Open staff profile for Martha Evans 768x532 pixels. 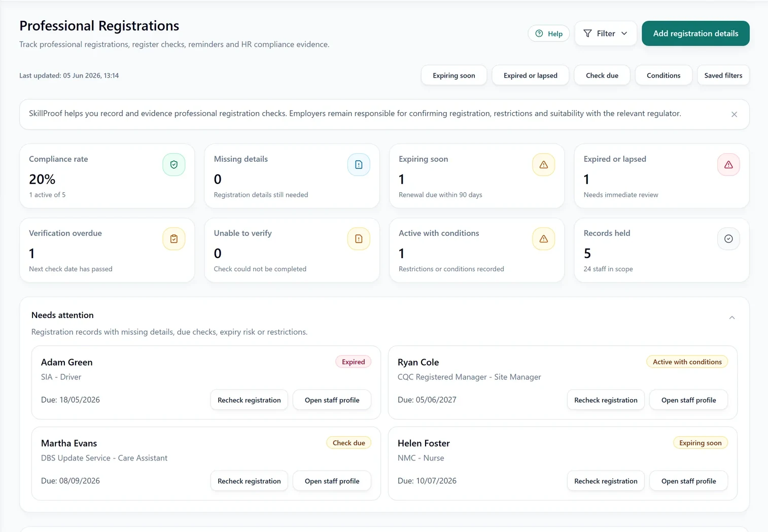(332, 481)
